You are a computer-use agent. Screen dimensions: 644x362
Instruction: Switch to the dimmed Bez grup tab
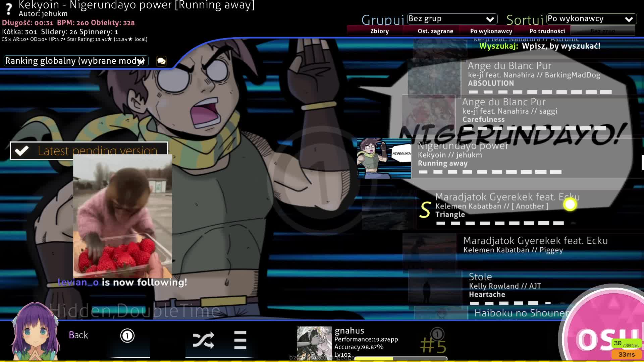point(603,31)
